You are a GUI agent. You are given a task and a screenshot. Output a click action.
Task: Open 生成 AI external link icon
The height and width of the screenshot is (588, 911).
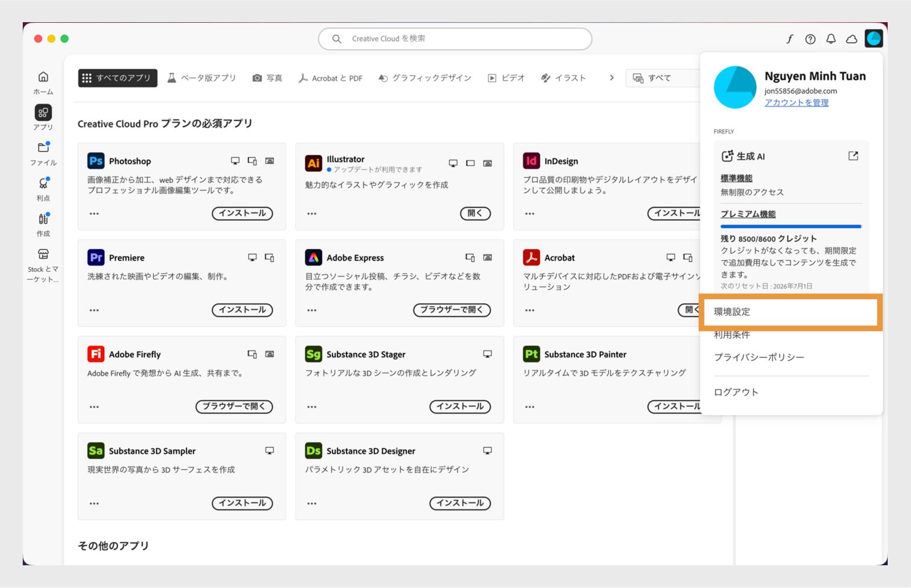pos(853,156)
